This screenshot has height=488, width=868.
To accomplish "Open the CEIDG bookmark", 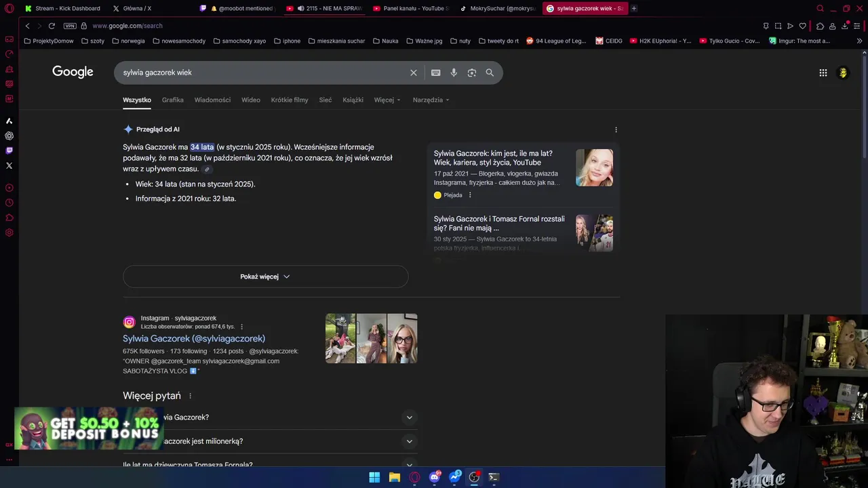I will click(609, 41).
